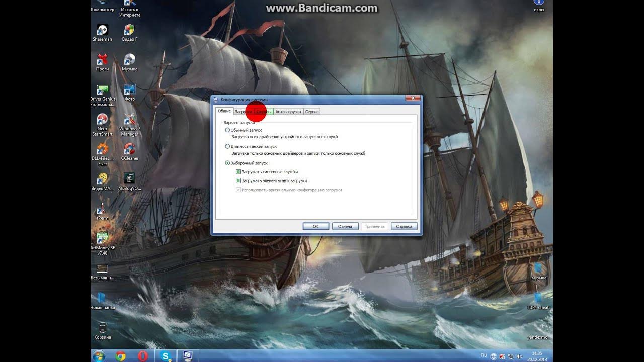Select Выборочный запуск radio option
This screenshot has width=644, height=362.
pos(246,163)
